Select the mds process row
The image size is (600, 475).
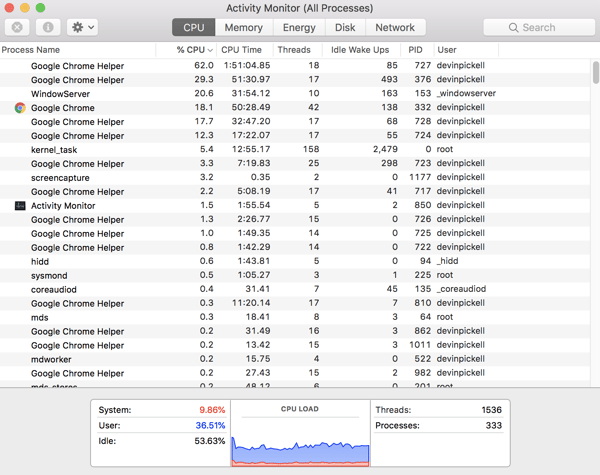point(295,317)
